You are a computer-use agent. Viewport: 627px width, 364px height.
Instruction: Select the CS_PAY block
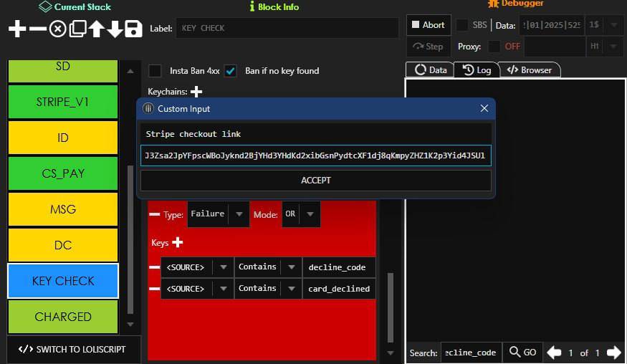point(63,173)
